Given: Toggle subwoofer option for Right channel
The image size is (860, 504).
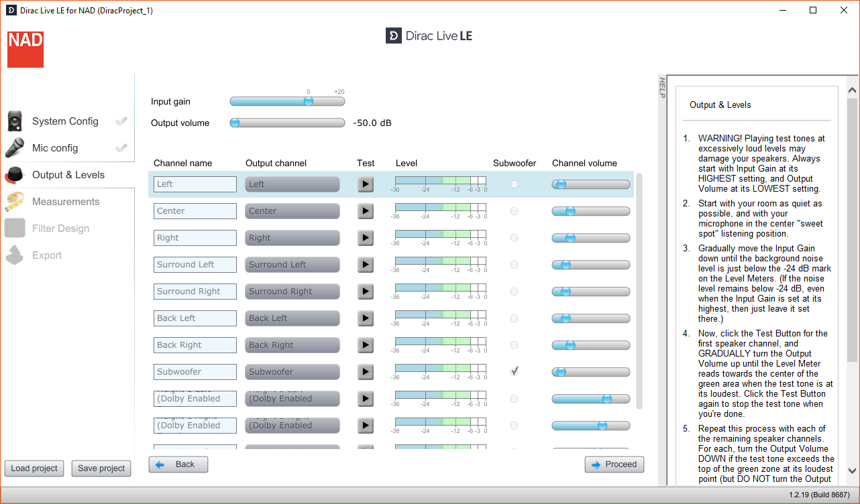Looking at the screenshot, I should point(515,238).
